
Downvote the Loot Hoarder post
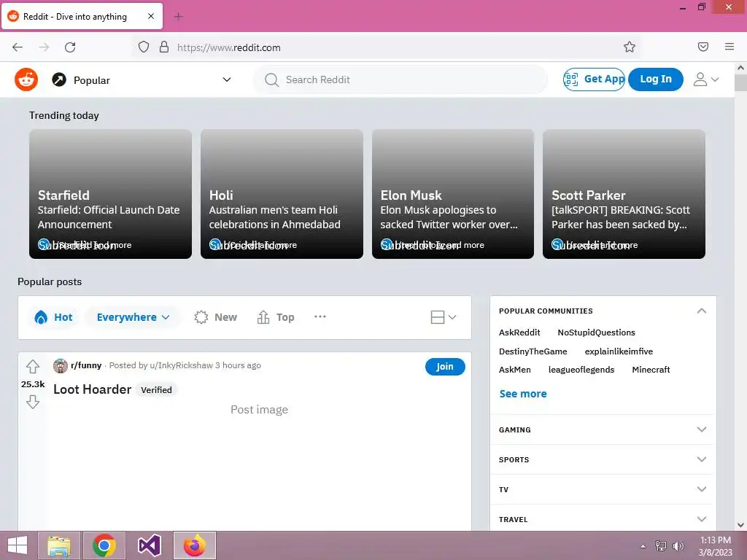(32, 402)
